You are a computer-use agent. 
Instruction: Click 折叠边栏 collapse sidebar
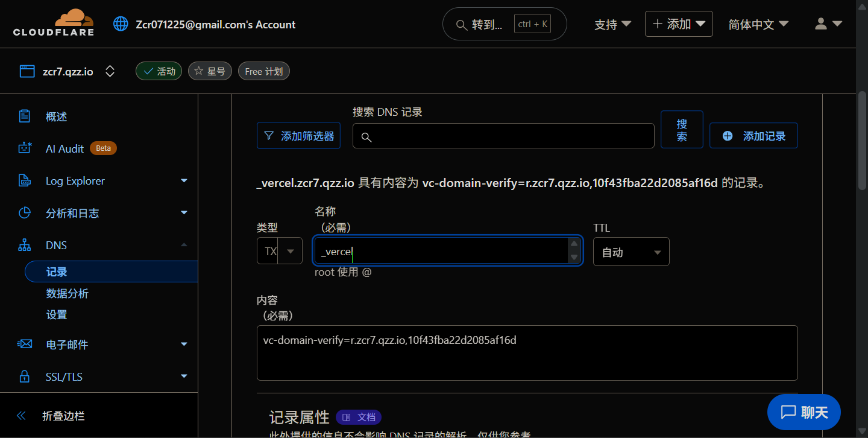(63, 416)
